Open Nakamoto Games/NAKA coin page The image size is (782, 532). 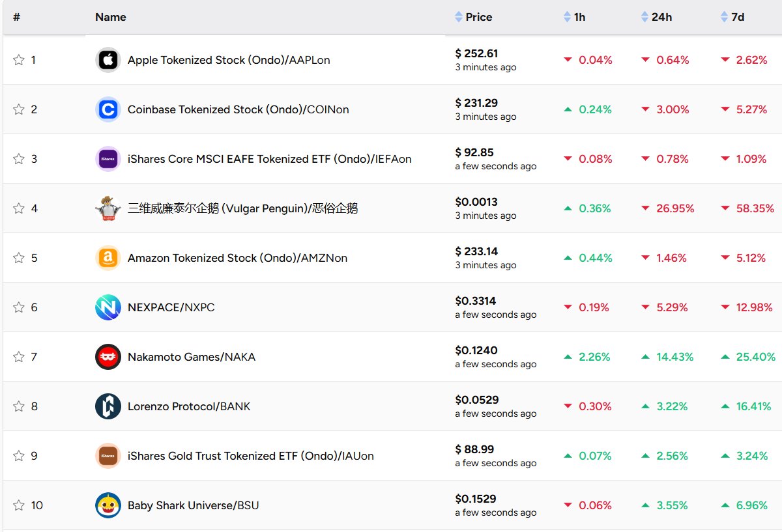(x=192, y=357)
